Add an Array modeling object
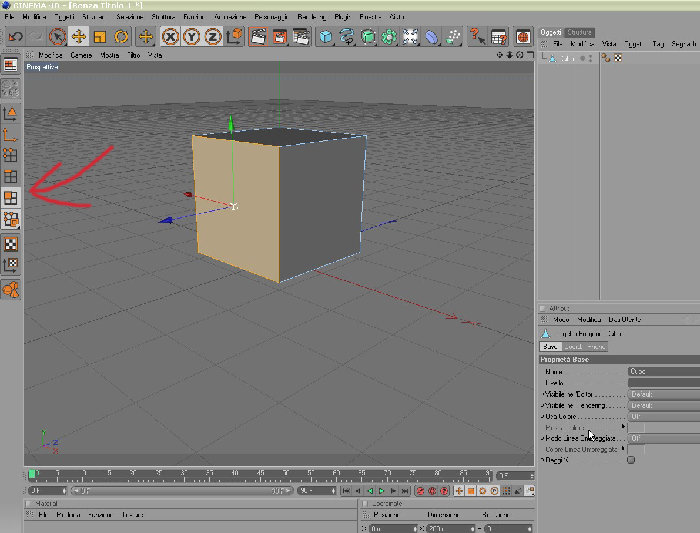The width and height of the screenshot is (700, 533). [x=389, y=37]
